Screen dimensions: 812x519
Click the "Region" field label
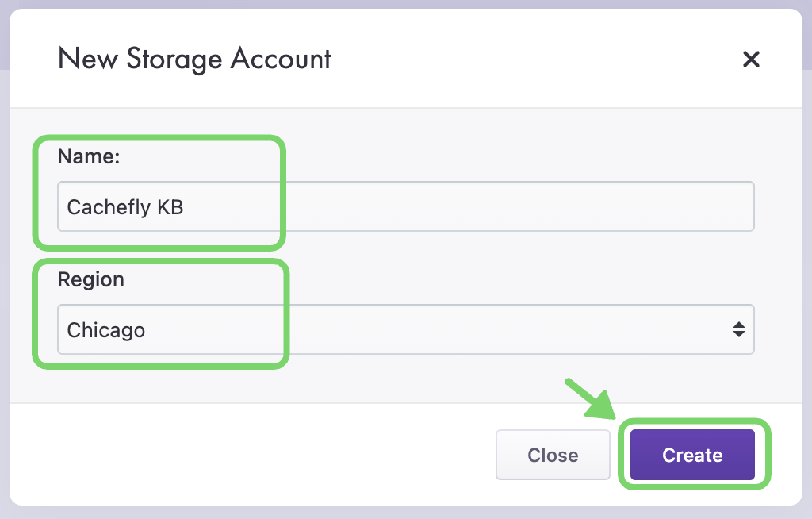tap(91, 280)
